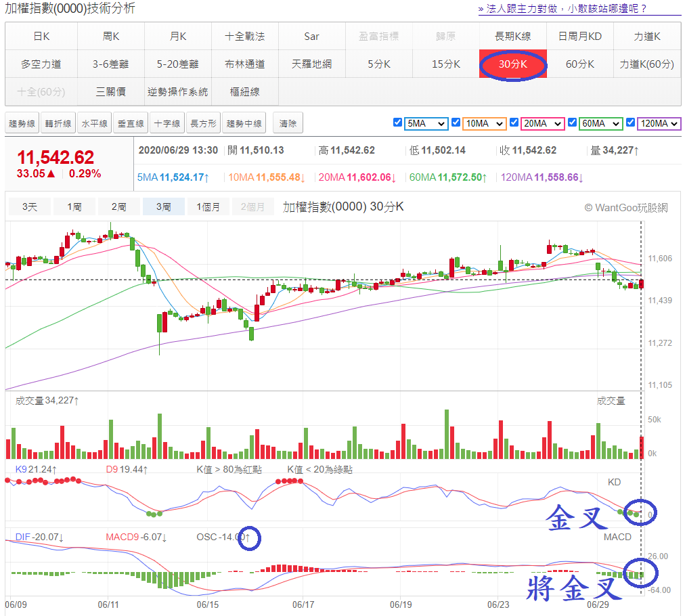The image size is (685, 616).
Task: Toggle the 60MA checkbox
Action: tap(572, 123)
